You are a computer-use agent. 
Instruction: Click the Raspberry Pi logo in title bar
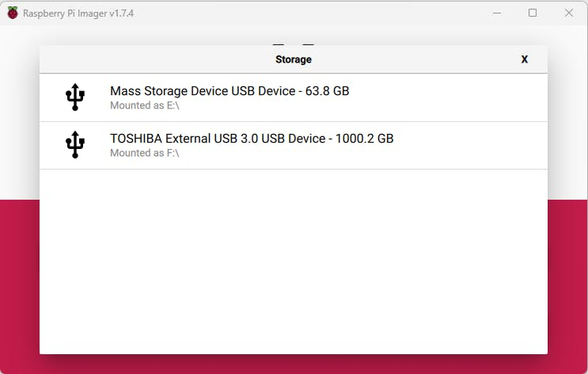(12, 13)
